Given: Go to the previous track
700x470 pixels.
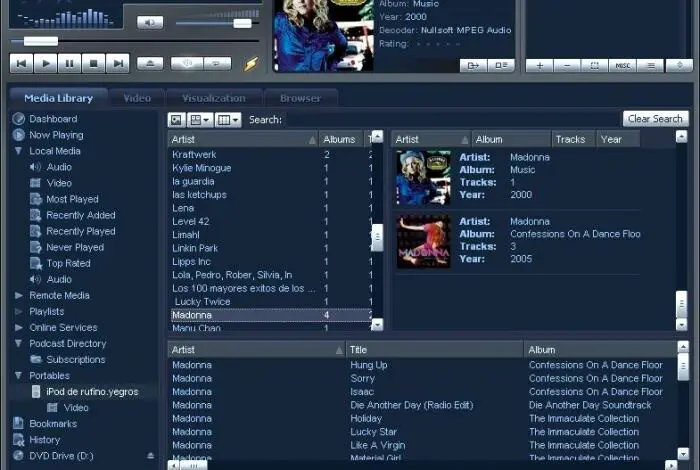Looking at the screenshot, I should point(21,63).
